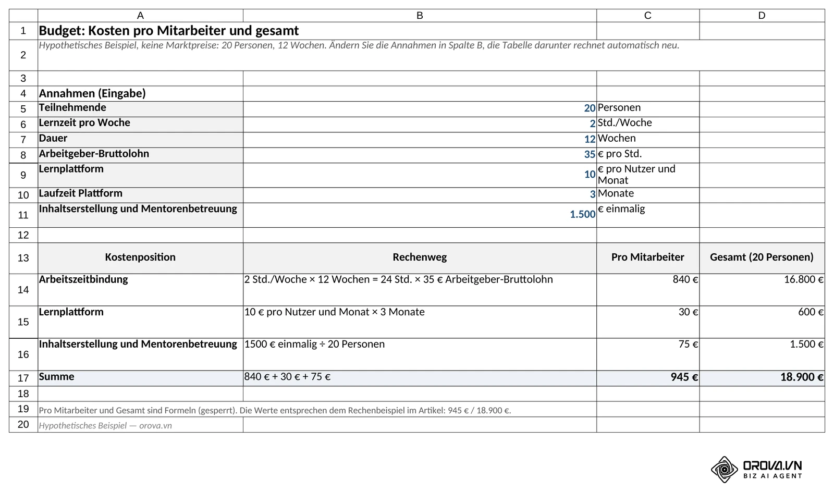Click the 'Std./Woche' unit cell
834x504 pixels.
click(648, 124)
